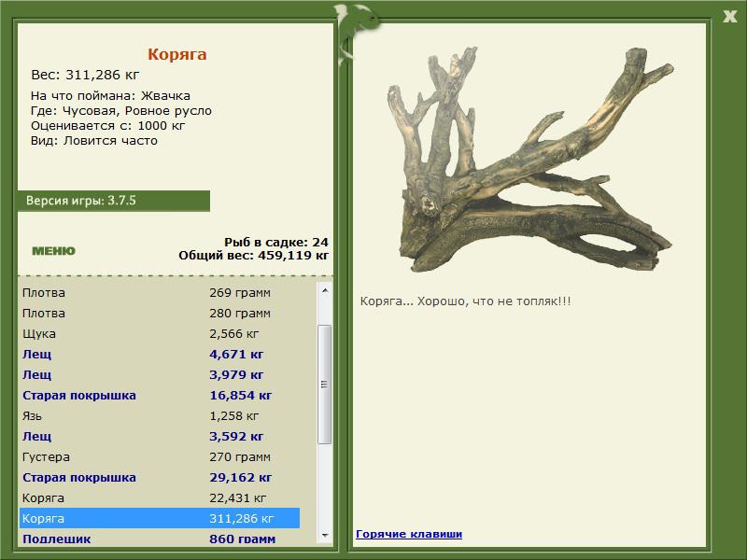Click the scrollbar down arrow in the fish list
The width and height of the screenshot is (747, 560).
[x=325, y=536]
